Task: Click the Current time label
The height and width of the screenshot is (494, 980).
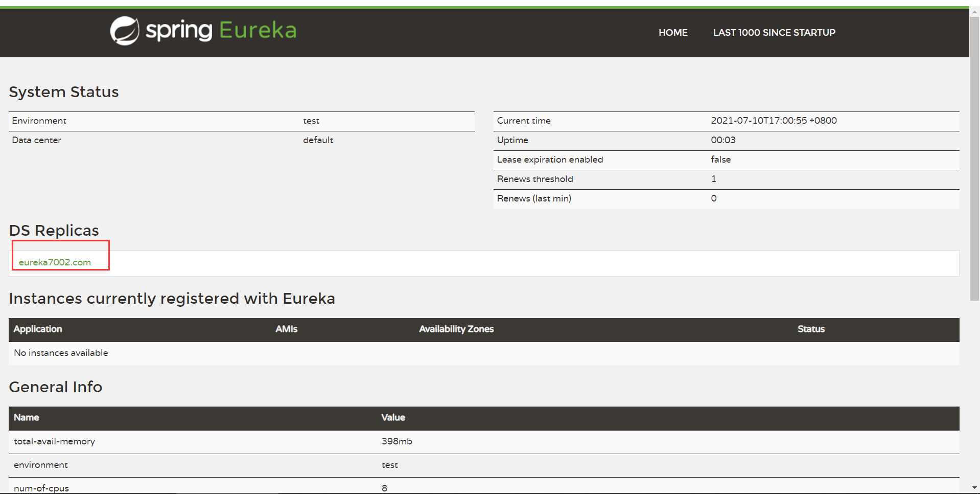Action: coord(524,121)
